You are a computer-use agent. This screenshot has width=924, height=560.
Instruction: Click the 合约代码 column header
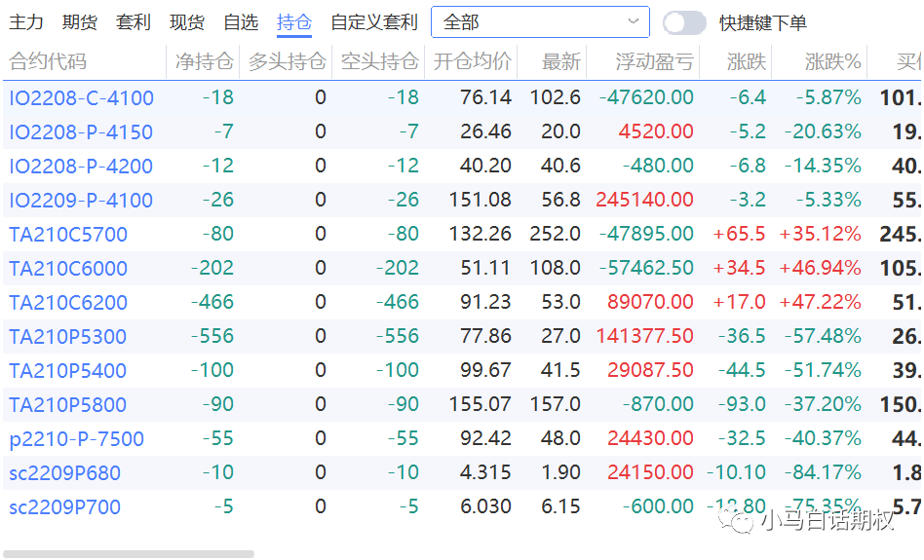49,62
